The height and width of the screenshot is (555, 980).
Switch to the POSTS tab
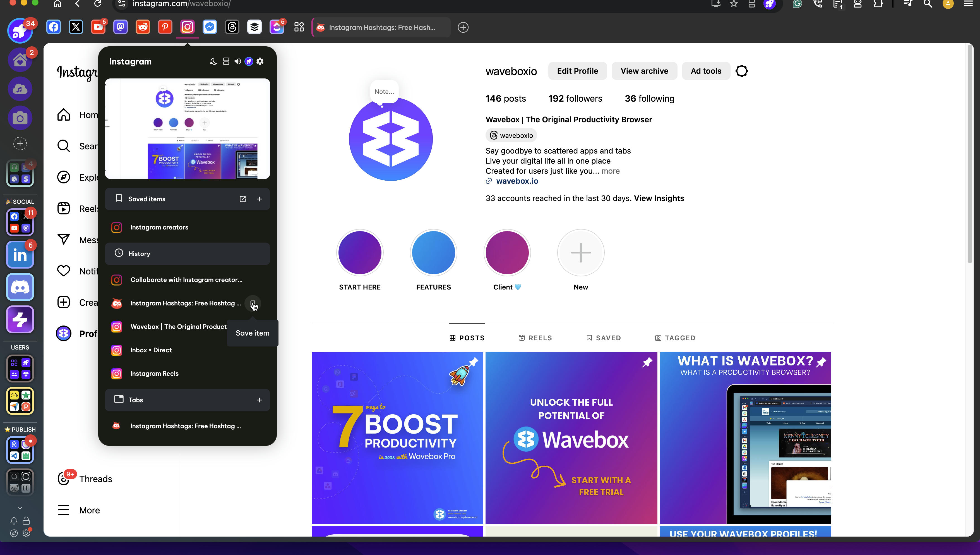pyautogui.click(x=467, y=338)
